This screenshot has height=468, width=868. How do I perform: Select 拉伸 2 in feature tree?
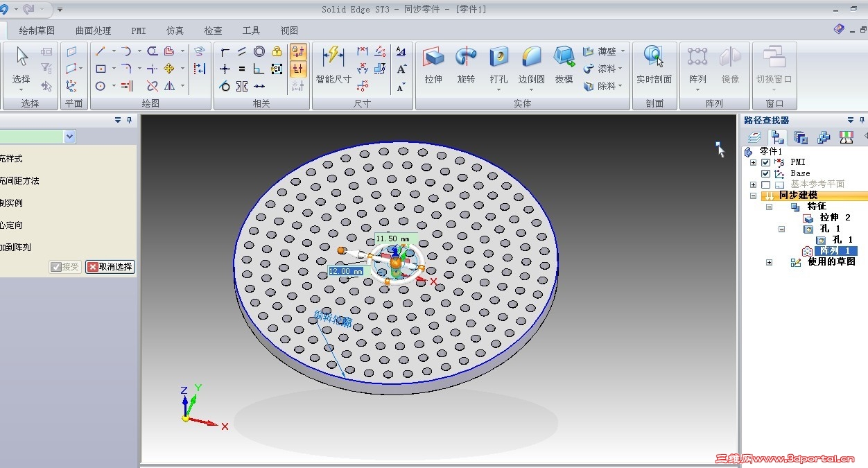tap(835, 218)
